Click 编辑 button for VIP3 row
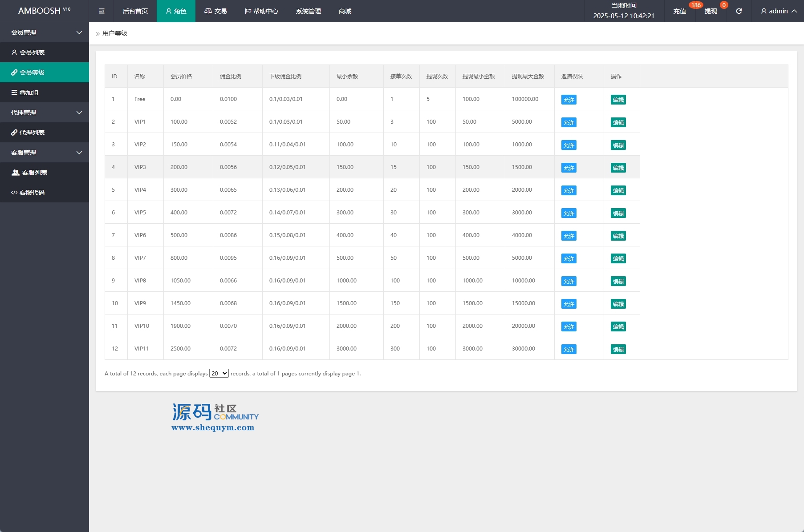Screen dimensions: 804x532 click(x=618, y=168)
